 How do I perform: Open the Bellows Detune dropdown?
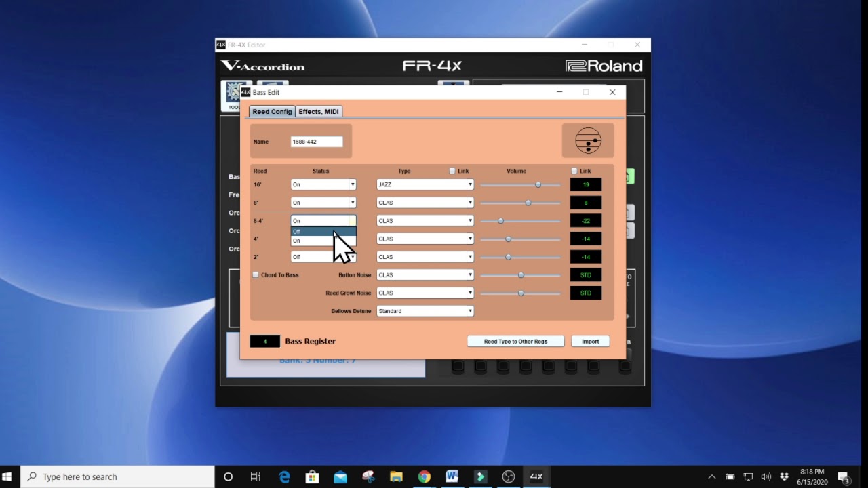click(425, 311)
